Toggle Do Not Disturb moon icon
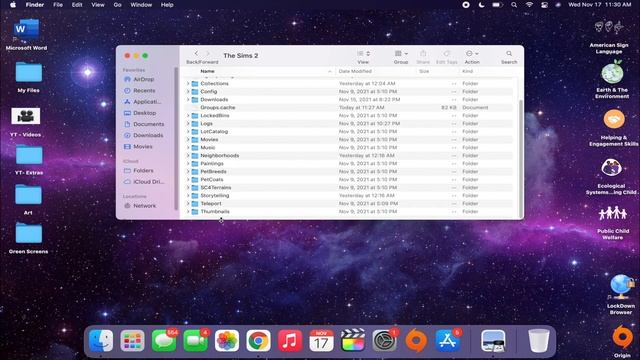 (x=481, y=5)
